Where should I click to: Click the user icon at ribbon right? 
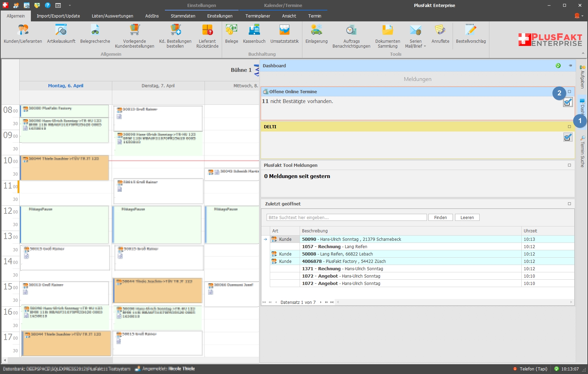click(577, 16)
